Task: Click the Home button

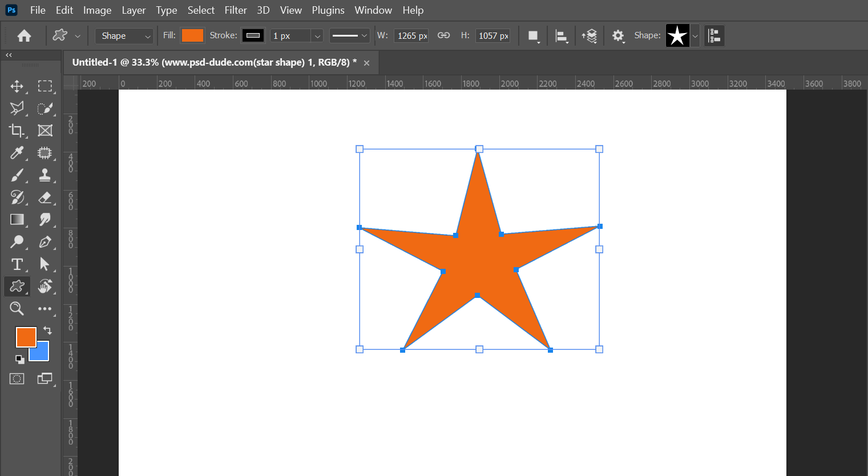Action: pos(24,36)
